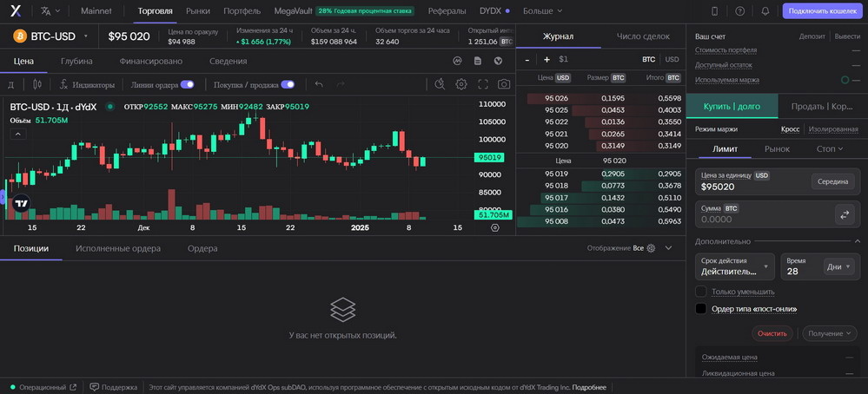Open the Д timeframe selector in chart toolbar
Image resolution: width=868 pixels, height=394 pixels.
[11, 84]
